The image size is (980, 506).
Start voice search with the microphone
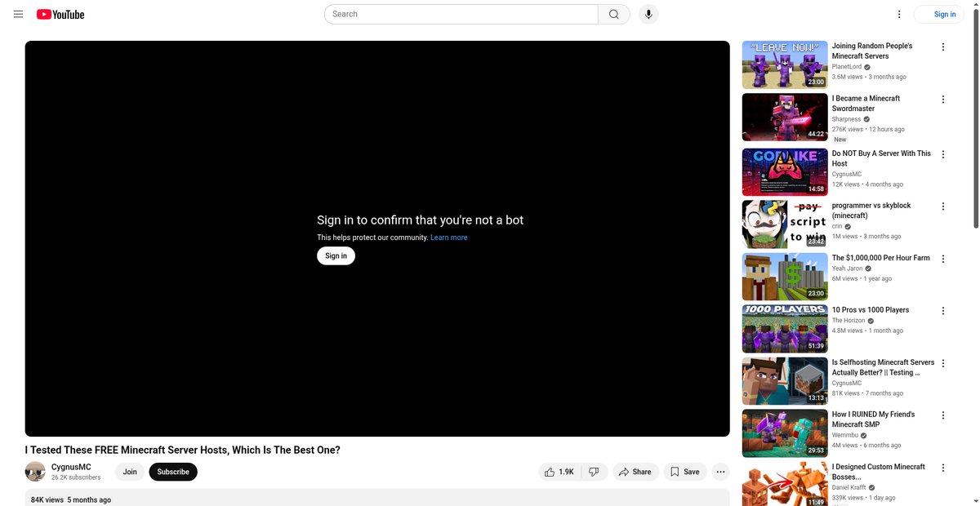click(x=648, y=14)
